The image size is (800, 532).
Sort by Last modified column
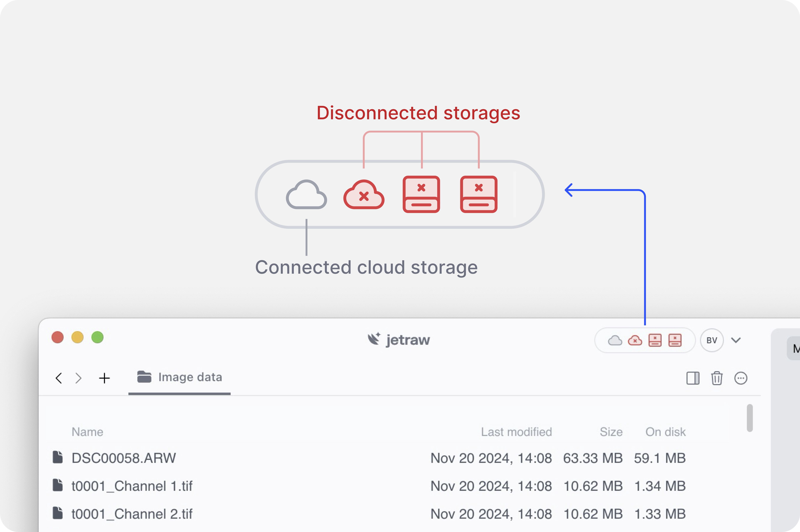[516, 432]
